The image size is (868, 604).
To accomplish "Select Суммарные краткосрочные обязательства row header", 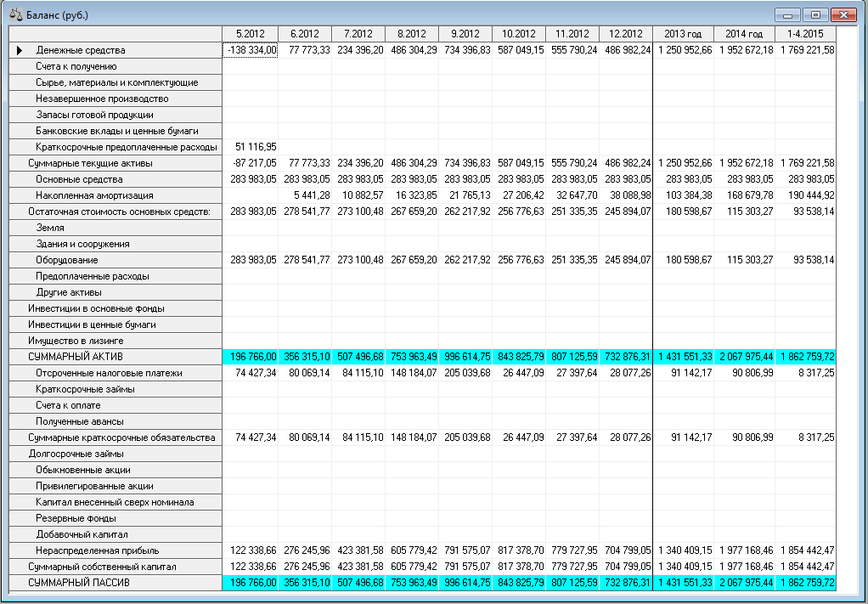I will tap(116, 437).
